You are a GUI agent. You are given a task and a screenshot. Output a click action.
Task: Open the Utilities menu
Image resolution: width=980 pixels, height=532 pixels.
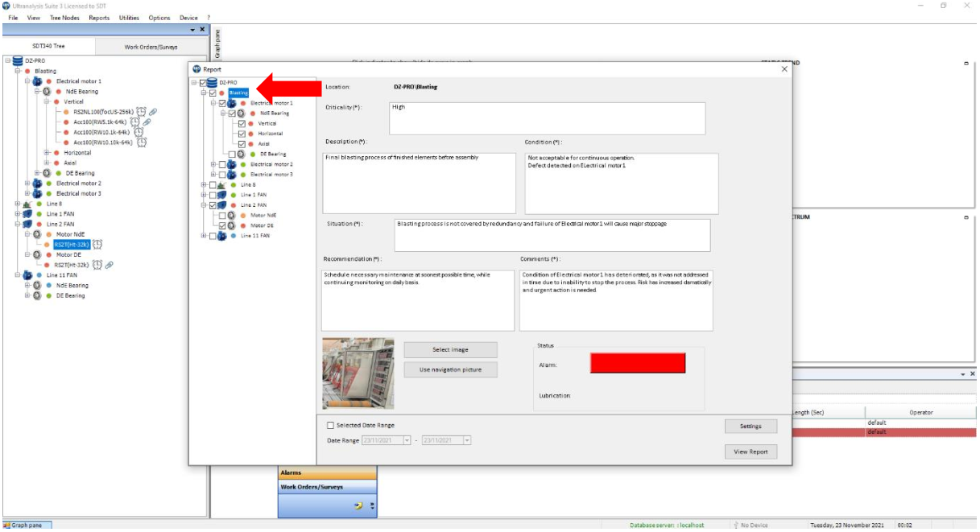click(x=129, y=18)
